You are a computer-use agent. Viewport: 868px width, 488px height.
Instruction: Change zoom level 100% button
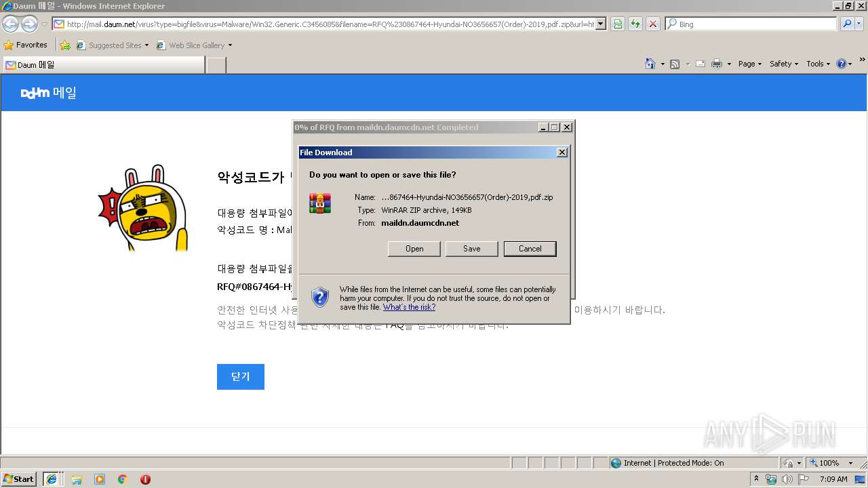[x=831, y=463]
